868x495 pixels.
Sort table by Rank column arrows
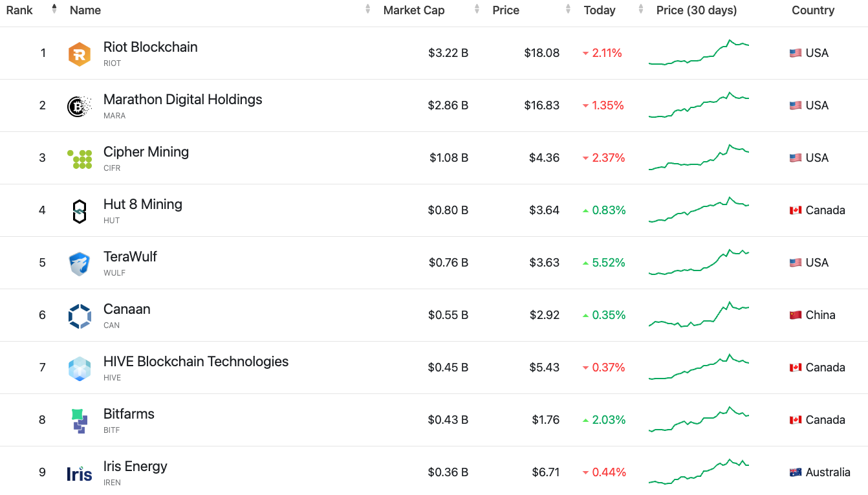(54, 10)
